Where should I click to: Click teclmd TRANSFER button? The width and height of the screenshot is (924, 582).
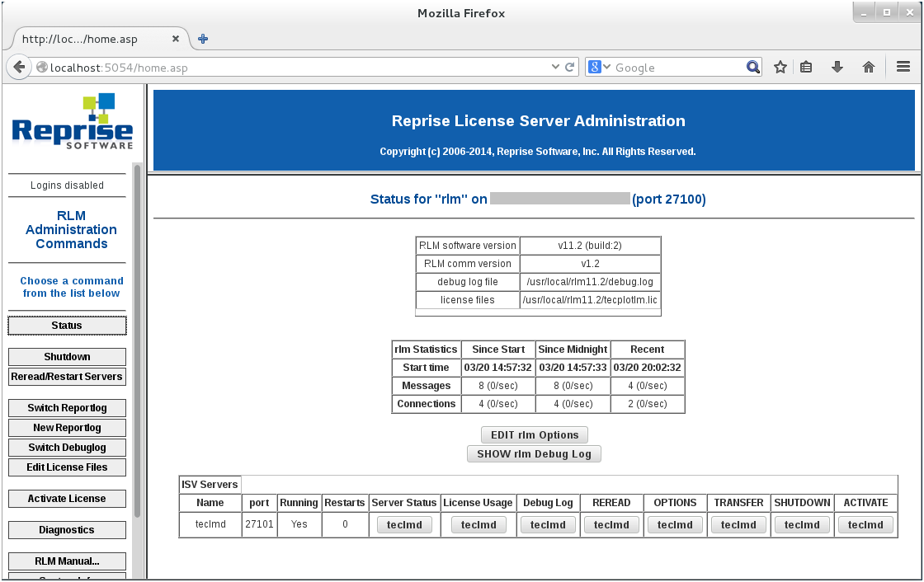click(x=738, y=525)
